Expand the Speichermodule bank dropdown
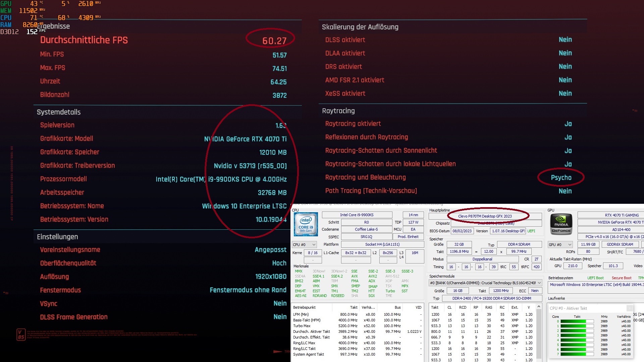Image resolution: width=644 pixels, height=362 pixels. click(x=539, y=283)
